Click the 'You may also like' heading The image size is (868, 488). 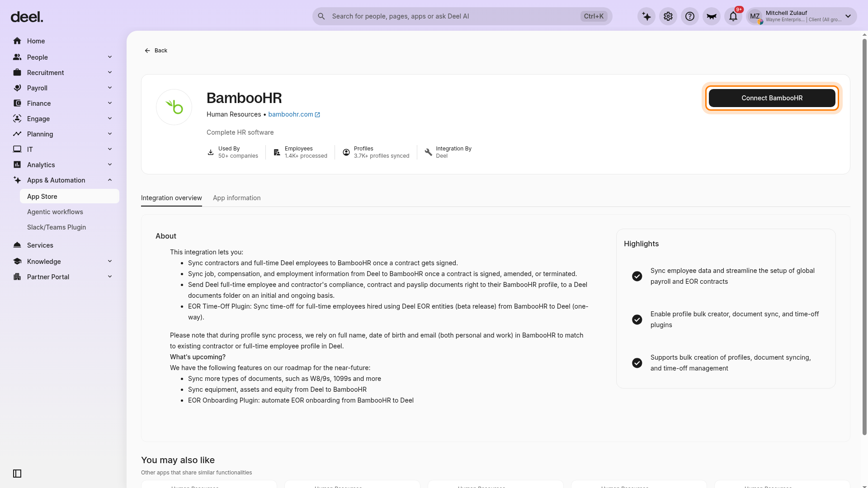click(x=178, y=460)
